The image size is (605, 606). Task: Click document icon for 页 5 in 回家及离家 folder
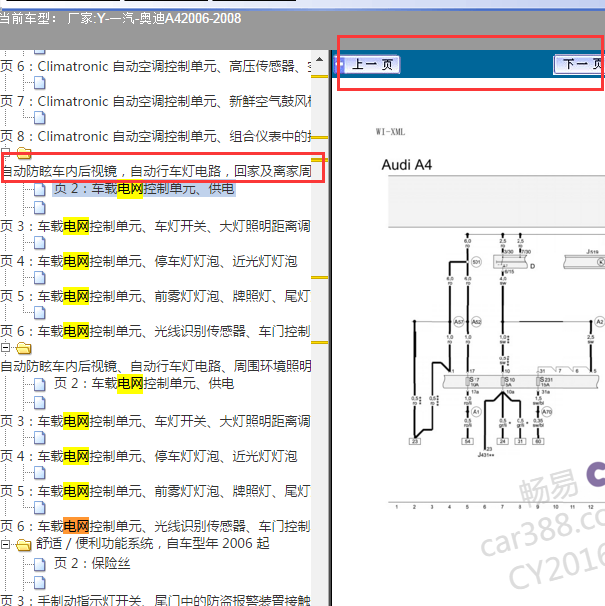click(x=40, y=277)
